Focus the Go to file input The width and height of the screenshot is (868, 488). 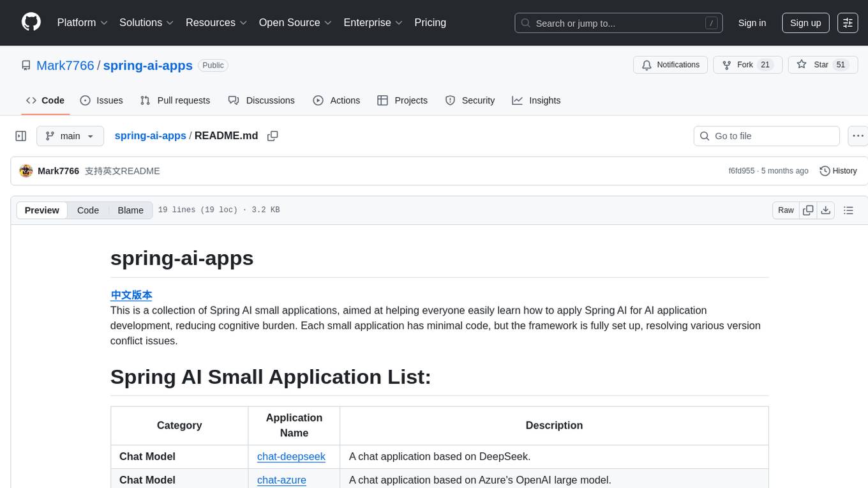pyautogui.click(x=767, y=136)
